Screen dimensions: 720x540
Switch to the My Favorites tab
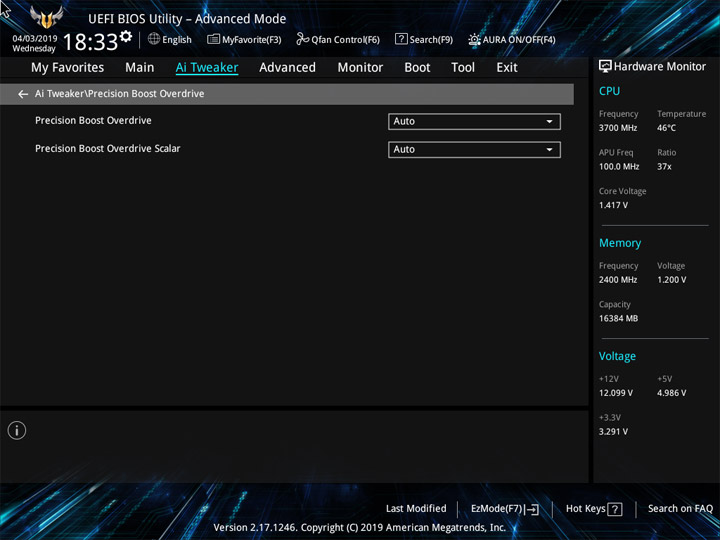(68, 68)
